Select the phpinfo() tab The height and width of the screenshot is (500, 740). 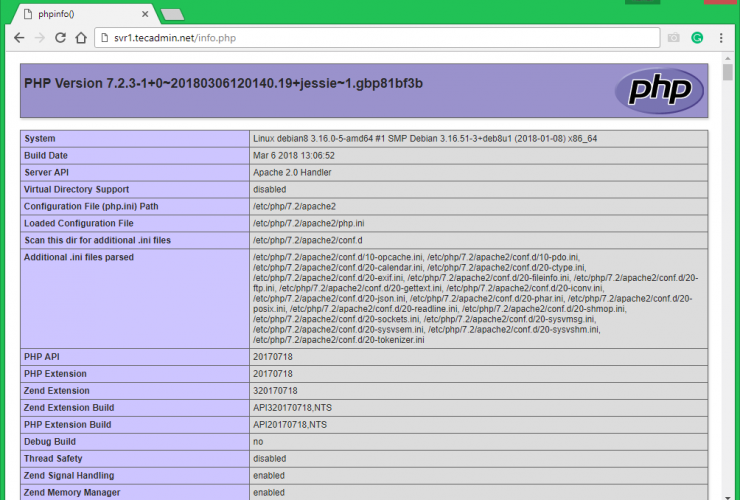pyautogui.click(x=75, y=13)
